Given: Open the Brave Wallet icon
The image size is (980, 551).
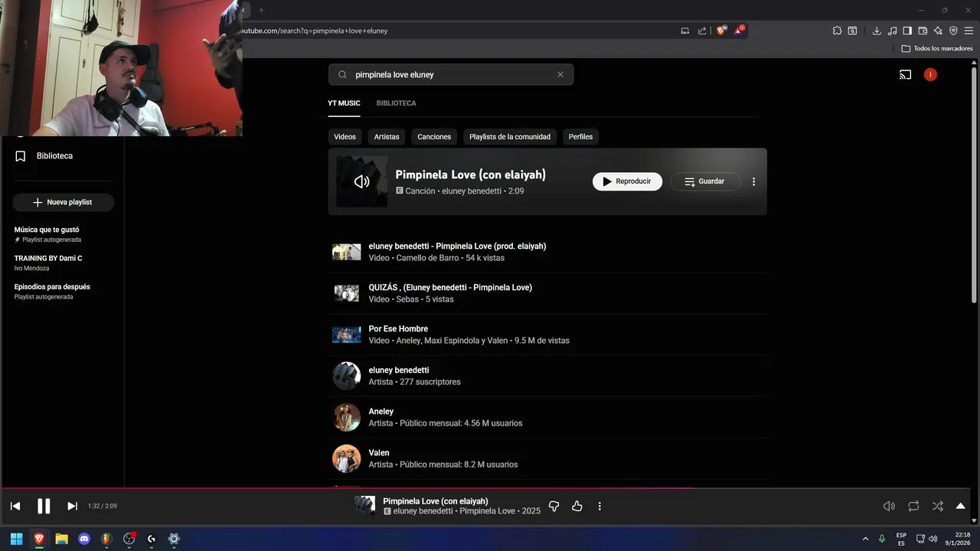Looking at the screenshot, I should [923, 31].
